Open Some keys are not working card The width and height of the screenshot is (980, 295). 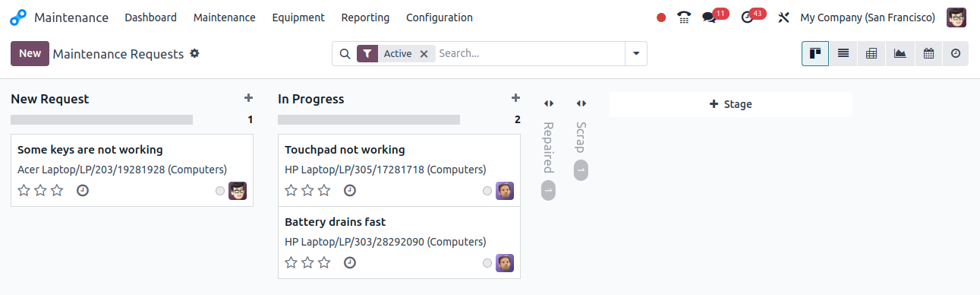point(132,170)
